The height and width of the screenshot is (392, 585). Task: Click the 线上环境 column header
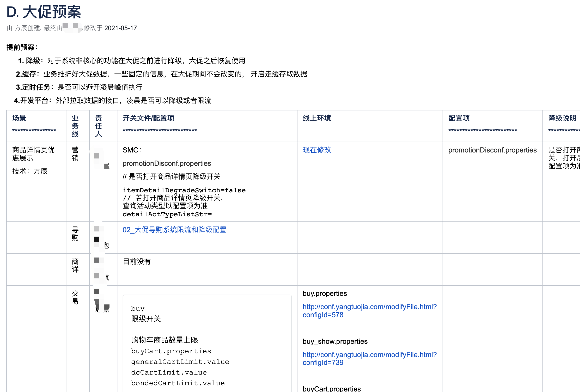317,118
